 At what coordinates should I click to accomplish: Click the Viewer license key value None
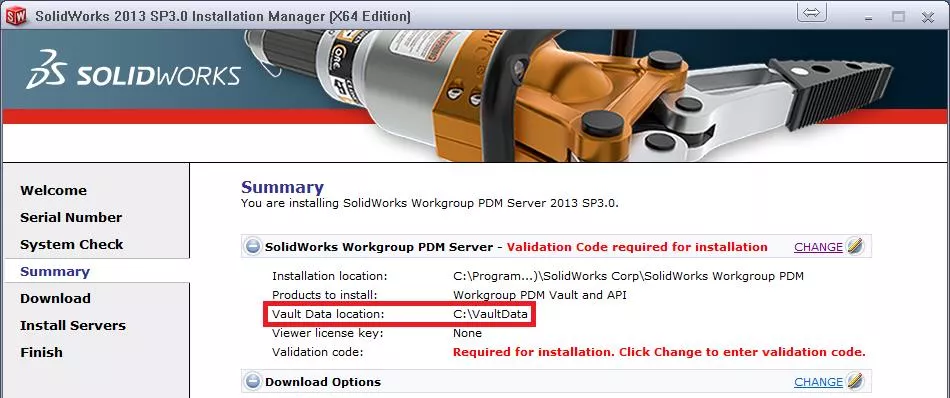(467, 333)
